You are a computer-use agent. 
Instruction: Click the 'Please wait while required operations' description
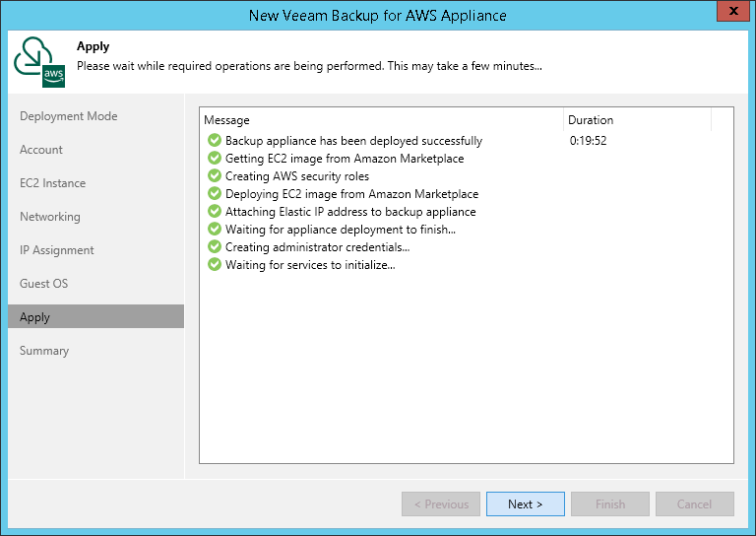pos(309,66)
